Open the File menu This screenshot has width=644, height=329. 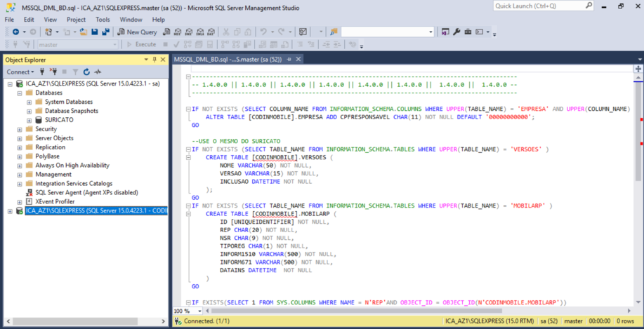[9, 19]
